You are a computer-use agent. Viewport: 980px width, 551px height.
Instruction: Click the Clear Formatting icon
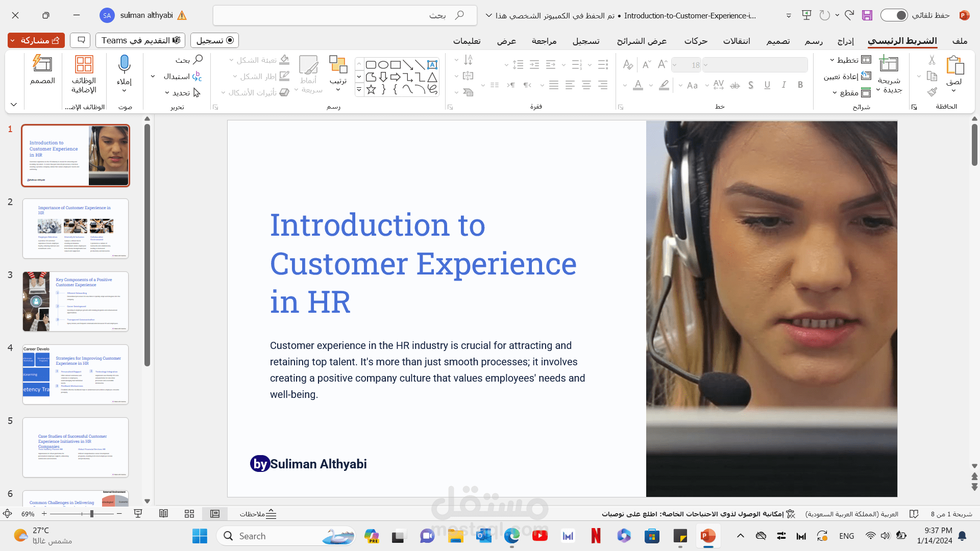[x=628, y=64]
